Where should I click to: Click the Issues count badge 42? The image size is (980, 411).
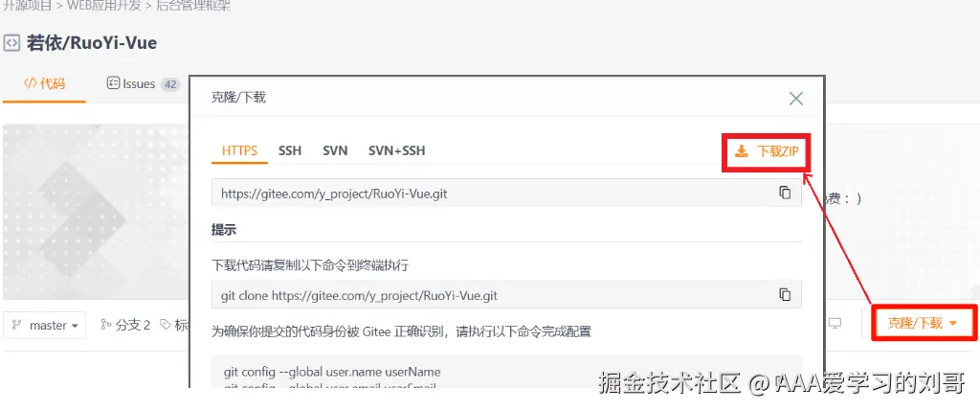[x=170, y=84]
